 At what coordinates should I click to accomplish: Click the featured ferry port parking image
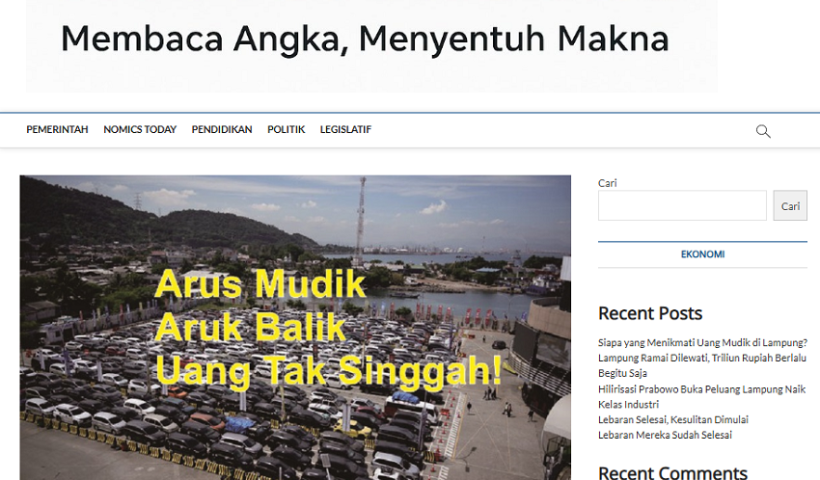tap(295, 420)
